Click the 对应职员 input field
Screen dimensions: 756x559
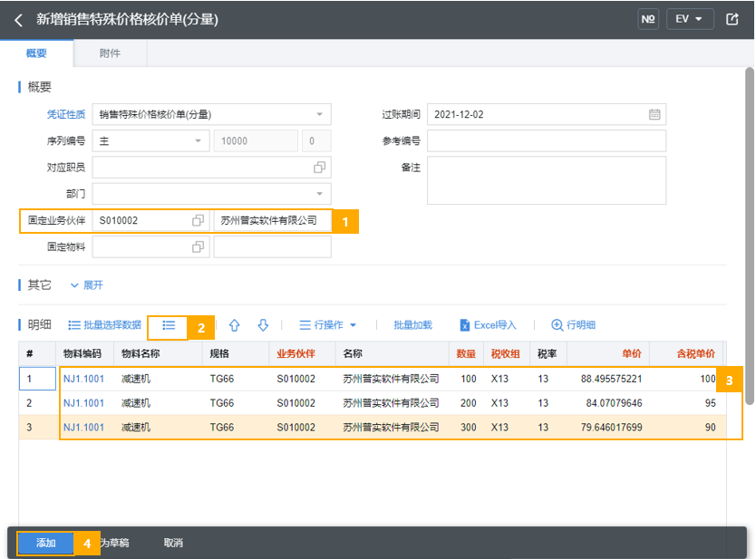point(211,168)
